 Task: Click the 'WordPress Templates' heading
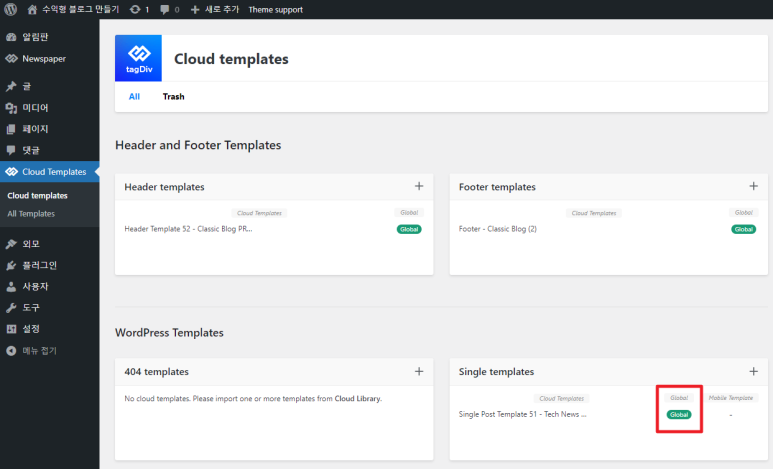169,333
